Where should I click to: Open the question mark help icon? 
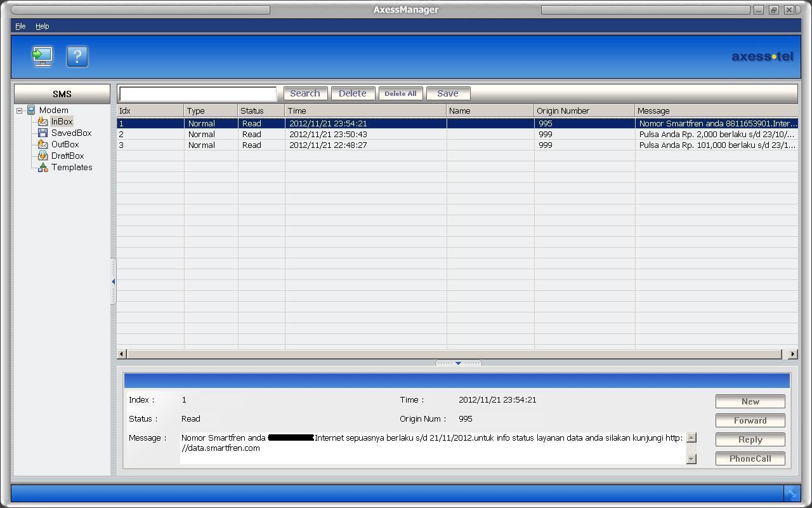click(77, 57)
